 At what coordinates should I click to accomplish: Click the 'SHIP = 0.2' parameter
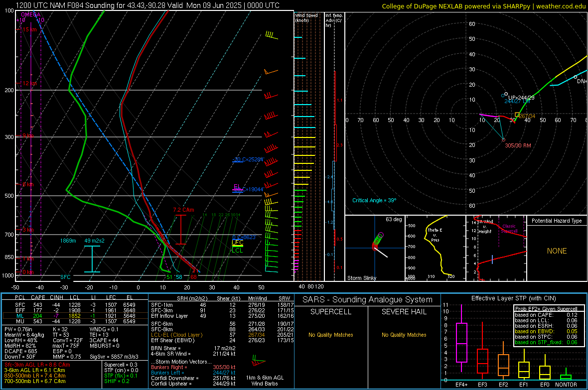[117, 381]
